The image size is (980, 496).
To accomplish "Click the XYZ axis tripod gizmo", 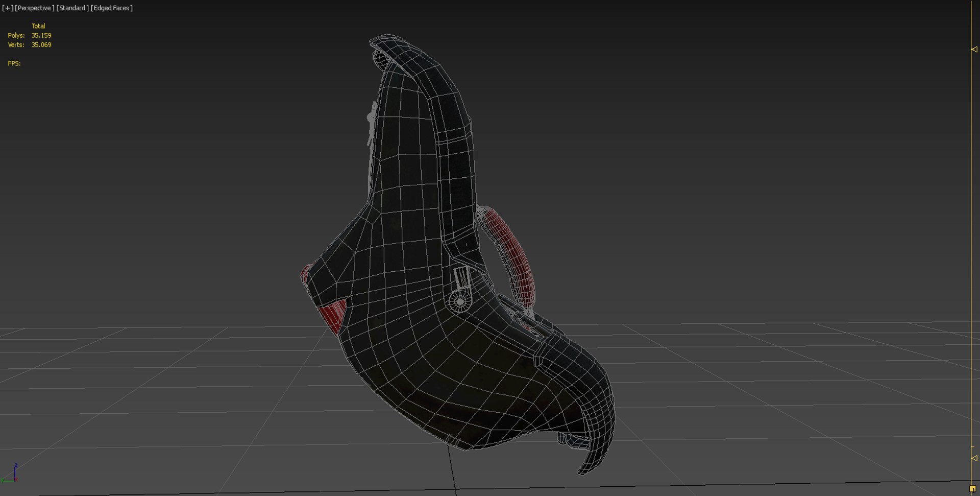I will [9, 474].
